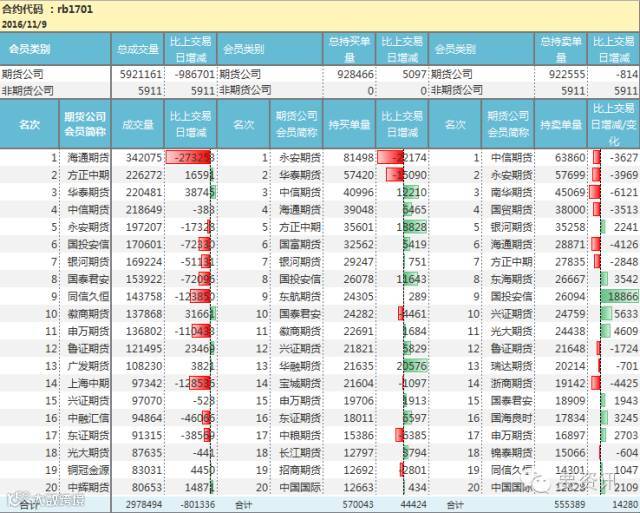This screenshot has height=513, width=640.
Task: Select the 国海良时 member name
Action: pos(511,418)
